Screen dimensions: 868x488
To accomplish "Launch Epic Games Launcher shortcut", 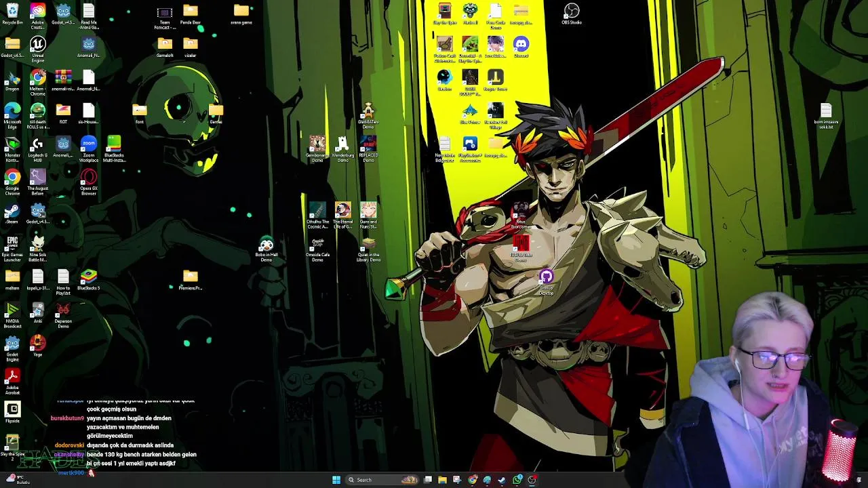I will point(12,249).
